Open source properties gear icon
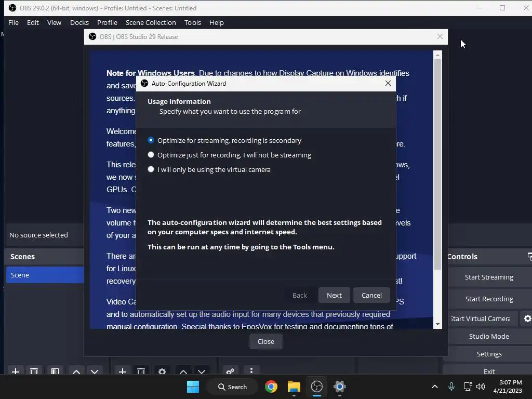 [x=162, y=371]
